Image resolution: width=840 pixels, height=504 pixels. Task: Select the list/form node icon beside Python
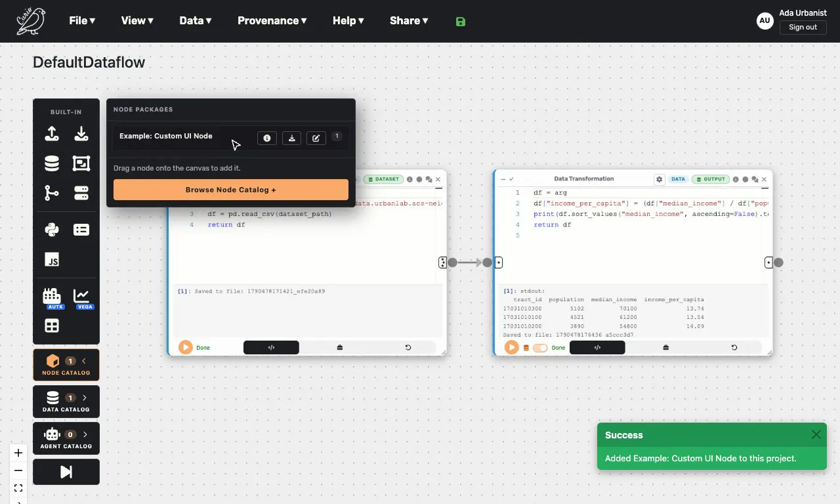click(x=81, y=230)
